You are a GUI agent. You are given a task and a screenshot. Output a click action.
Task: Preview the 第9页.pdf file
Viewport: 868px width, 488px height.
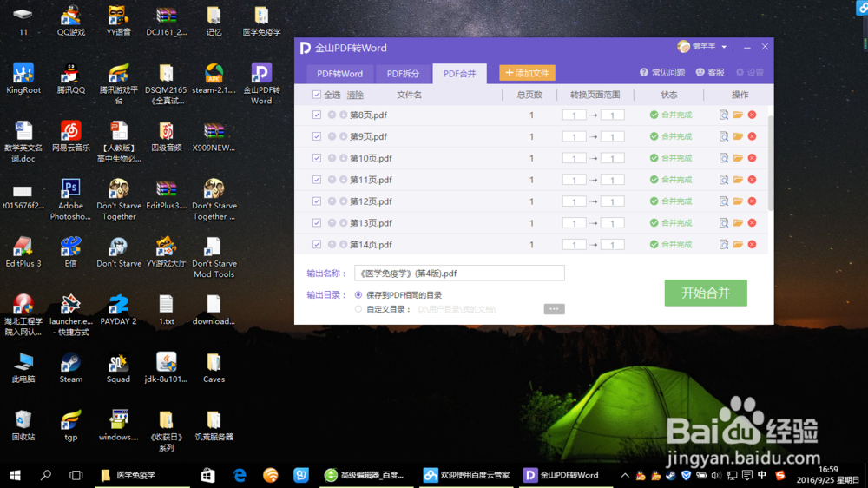(x=724, y=136)
